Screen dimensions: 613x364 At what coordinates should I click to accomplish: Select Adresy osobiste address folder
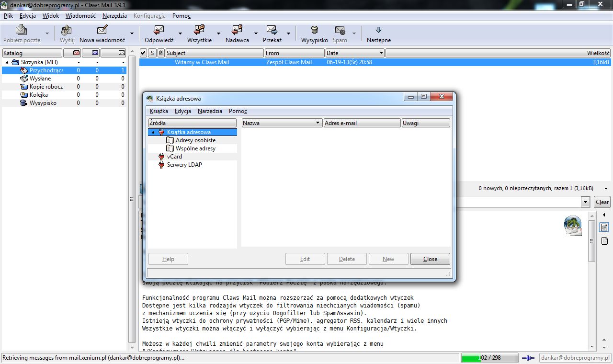[195, 140]
